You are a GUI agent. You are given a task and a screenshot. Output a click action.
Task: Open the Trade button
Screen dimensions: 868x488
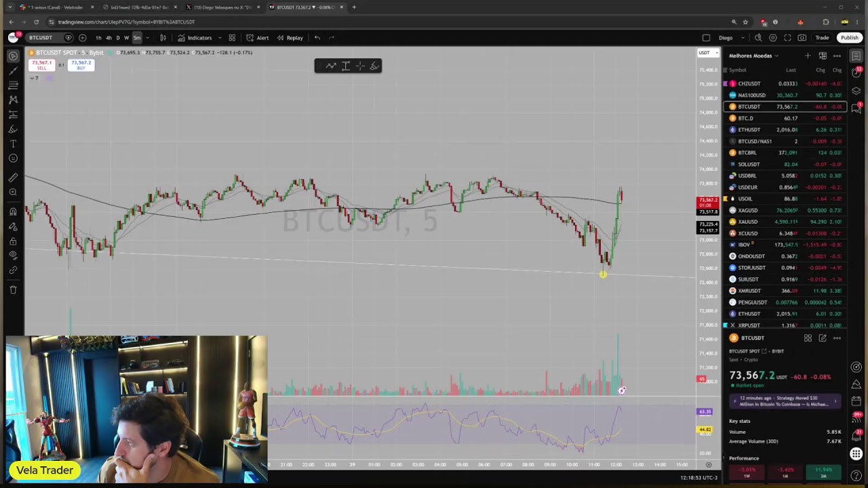tap(822, 38)
